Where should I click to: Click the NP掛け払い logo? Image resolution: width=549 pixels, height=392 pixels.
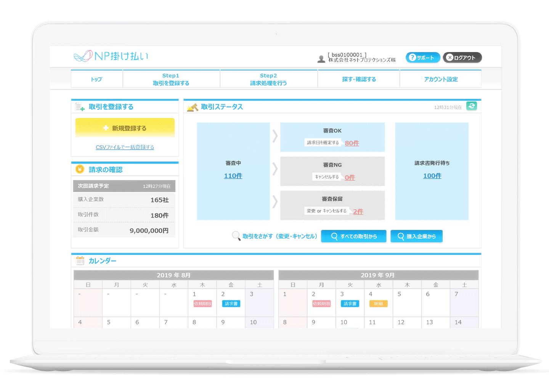(111, 56)
